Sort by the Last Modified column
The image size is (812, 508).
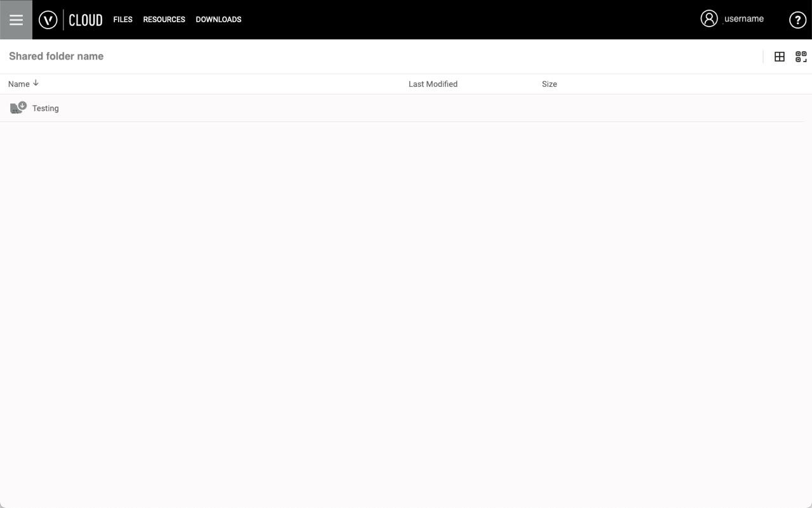click(433, 84)
